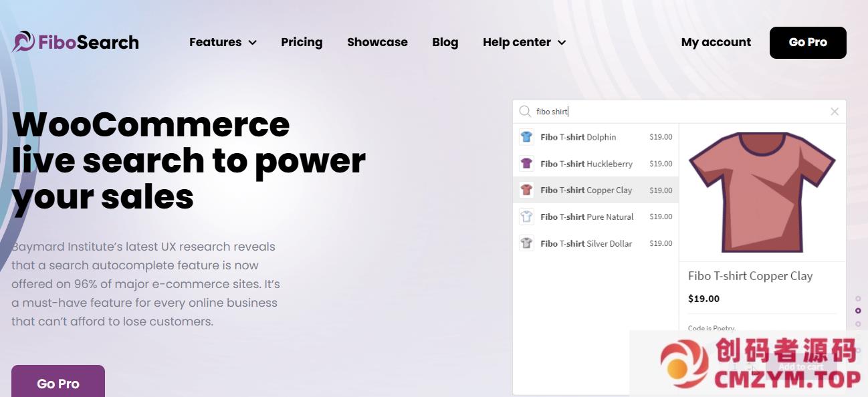868x397 pixels.
Task: Navigate to the Blog menu item
Action: (445, 42)
